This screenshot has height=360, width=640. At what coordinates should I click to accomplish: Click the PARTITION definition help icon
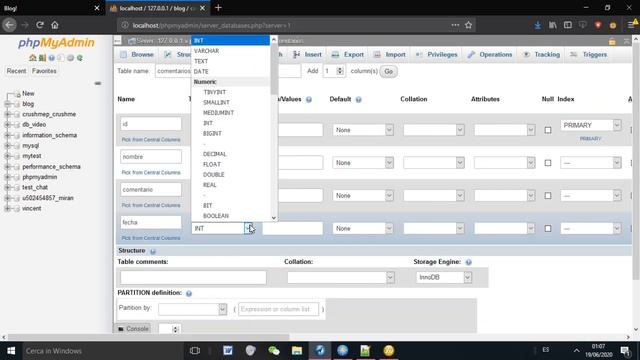pyautogui.click(x=189, y=293)
